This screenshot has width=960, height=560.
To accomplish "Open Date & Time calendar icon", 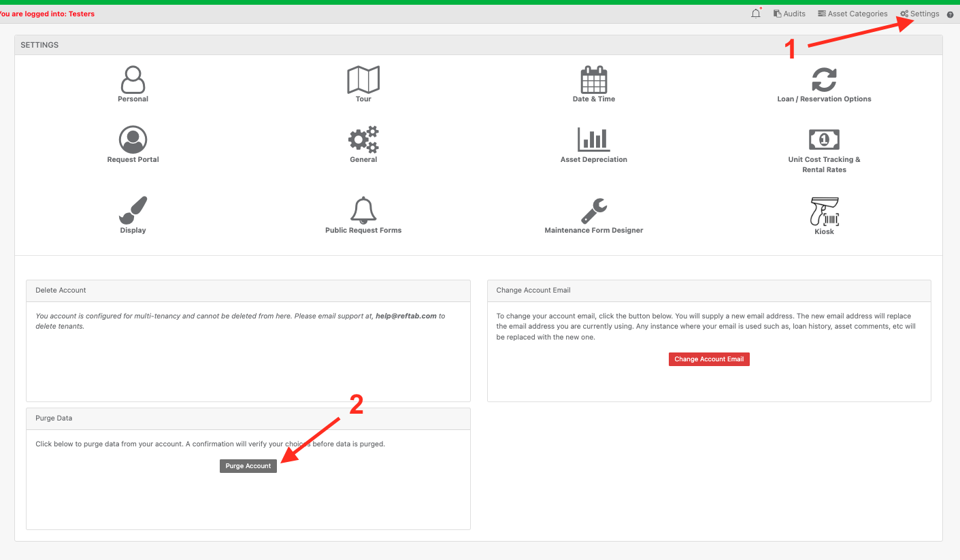I will tap(593, 80).
